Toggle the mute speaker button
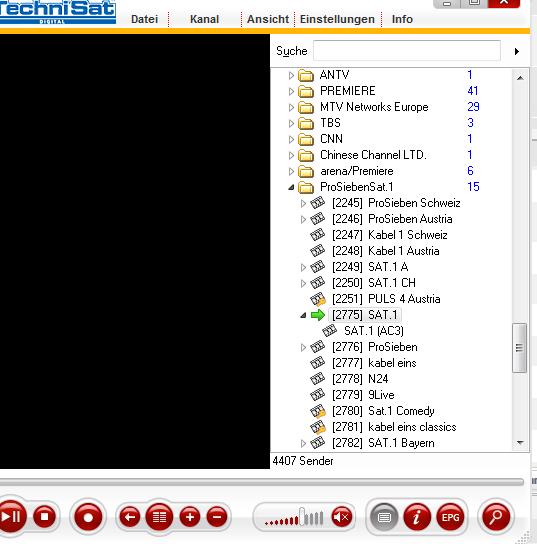Image resolution: width=537 pixels, height=544 pixels. (x=342, y=517)
